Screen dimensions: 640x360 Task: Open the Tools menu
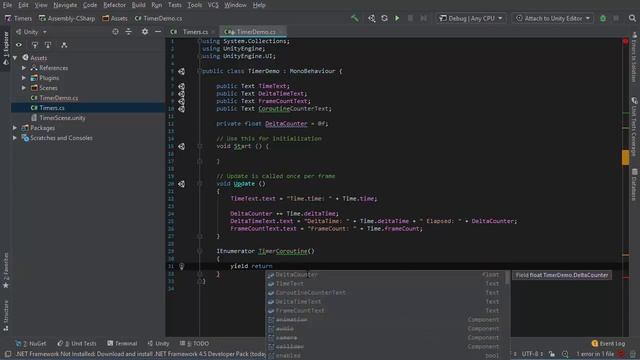[x=195, y=5]
